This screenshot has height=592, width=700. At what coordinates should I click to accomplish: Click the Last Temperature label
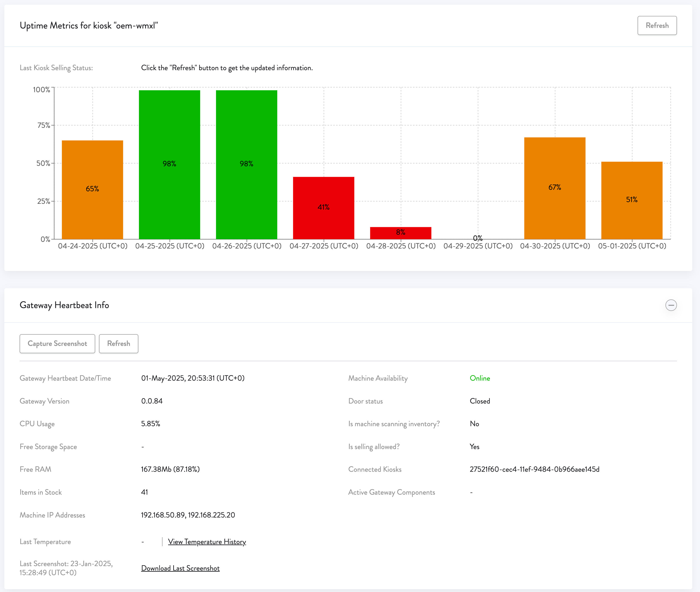click(45, 542)
